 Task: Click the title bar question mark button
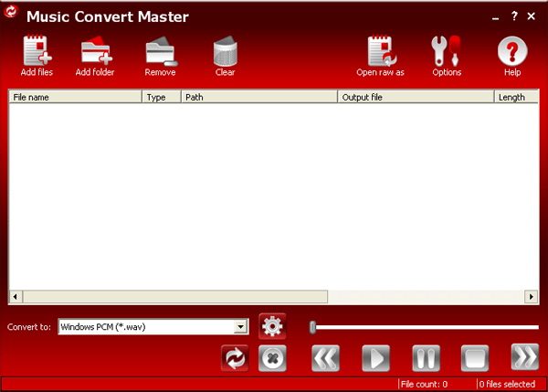(514, 16)
